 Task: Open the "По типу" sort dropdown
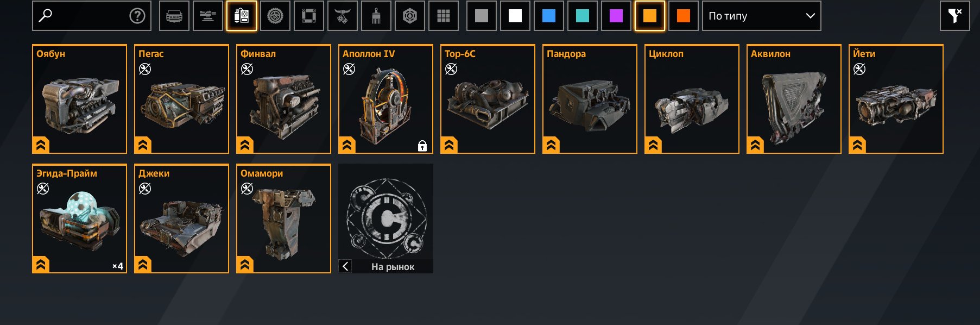click(762, 16)
